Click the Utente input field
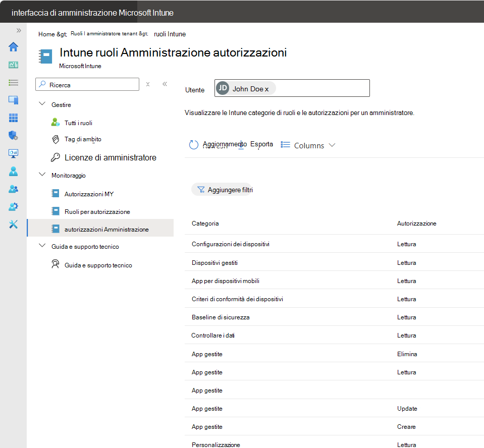 (292, 88)
